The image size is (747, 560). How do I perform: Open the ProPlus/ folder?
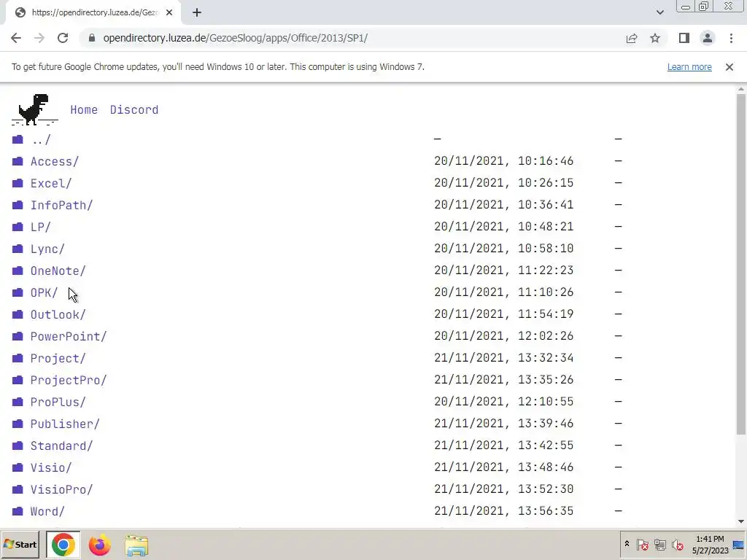[x=58, y=402]
